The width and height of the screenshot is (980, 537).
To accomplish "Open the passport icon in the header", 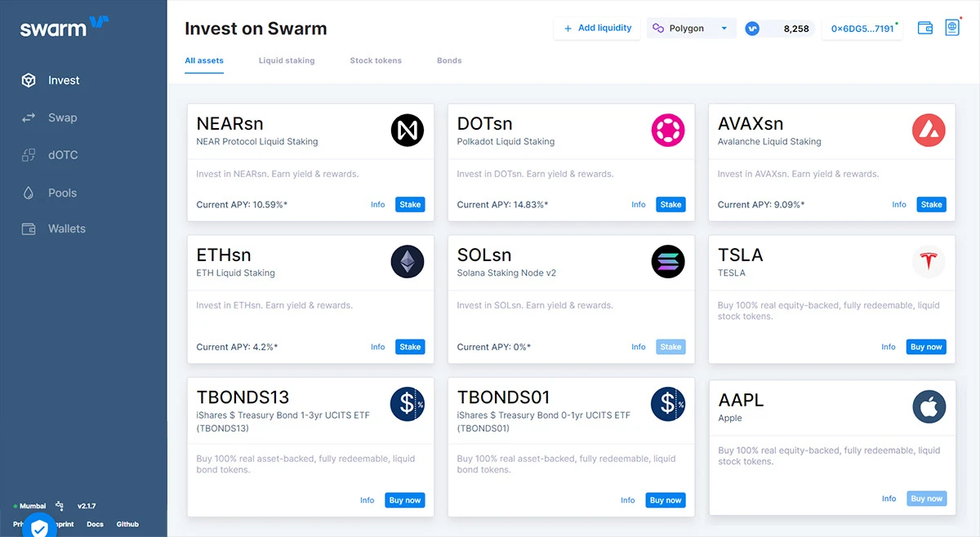I will click(x=952, y=28).
